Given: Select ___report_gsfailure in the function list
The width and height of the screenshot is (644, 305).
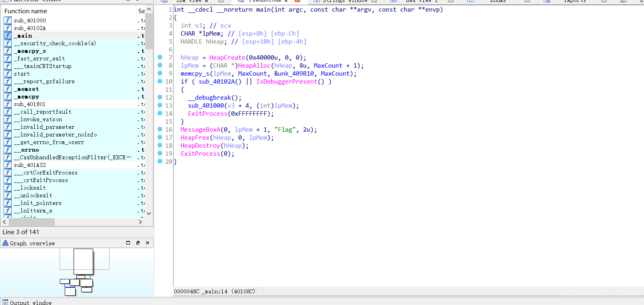Looking at the screenshot, I should [44, 81].
